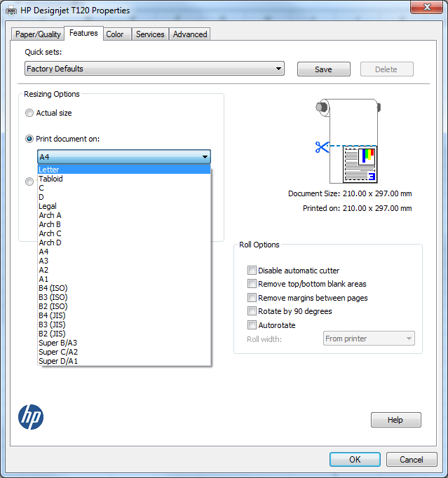Viewport: 448px width, 478px height.
Task: Choose Arch A in paper size list
Action: pos(124,215)
